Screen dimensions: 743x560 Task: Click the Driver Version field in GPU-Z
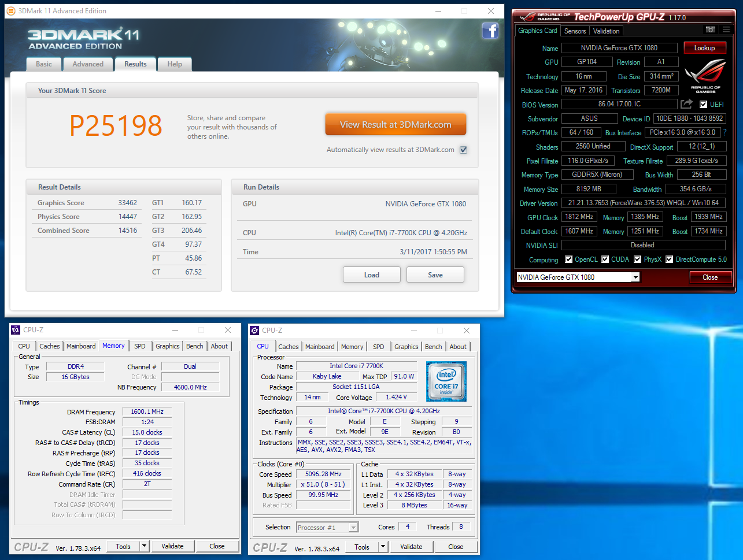point(644,203)
